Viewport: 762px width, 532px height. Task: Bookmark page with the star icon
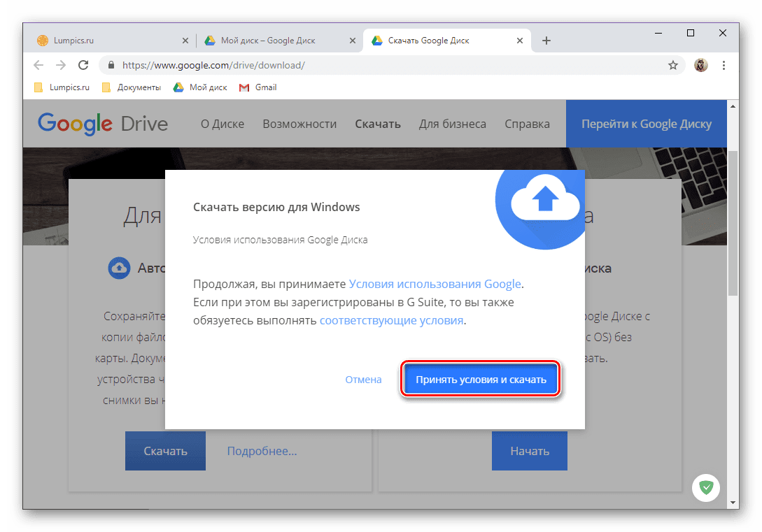[672, 65]
